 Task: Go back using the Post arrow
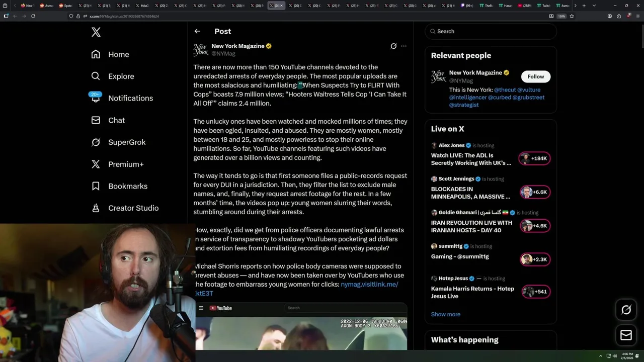point(197,31)
